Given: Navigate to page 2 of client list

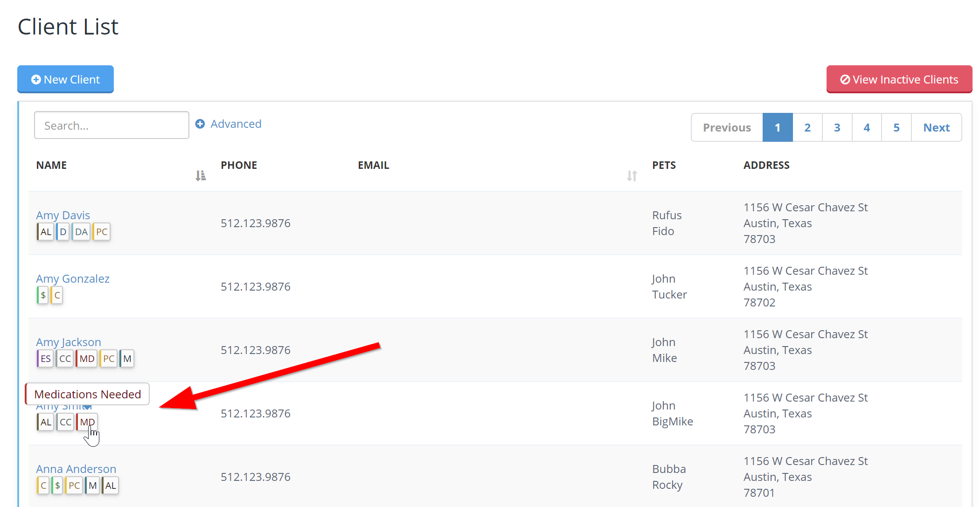Looking at the screenshot, I should 807,127.
